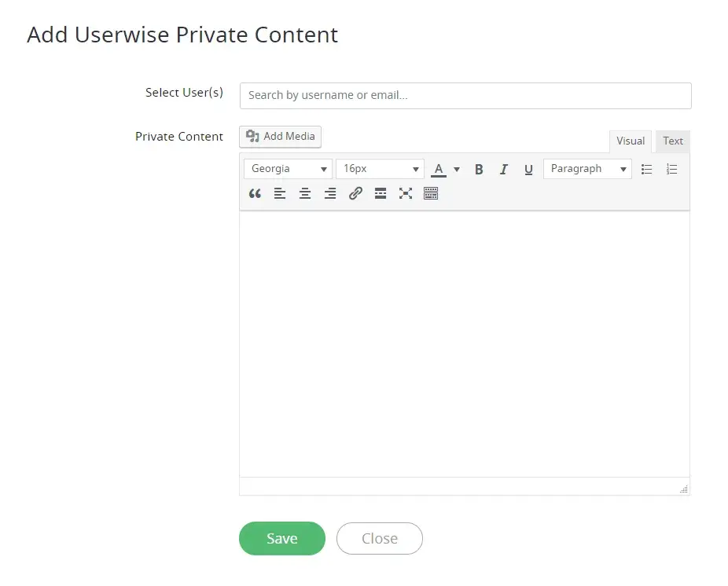Insert a numbered list
The width and height of the screenshot is (728, 586).
click(671, 169)
